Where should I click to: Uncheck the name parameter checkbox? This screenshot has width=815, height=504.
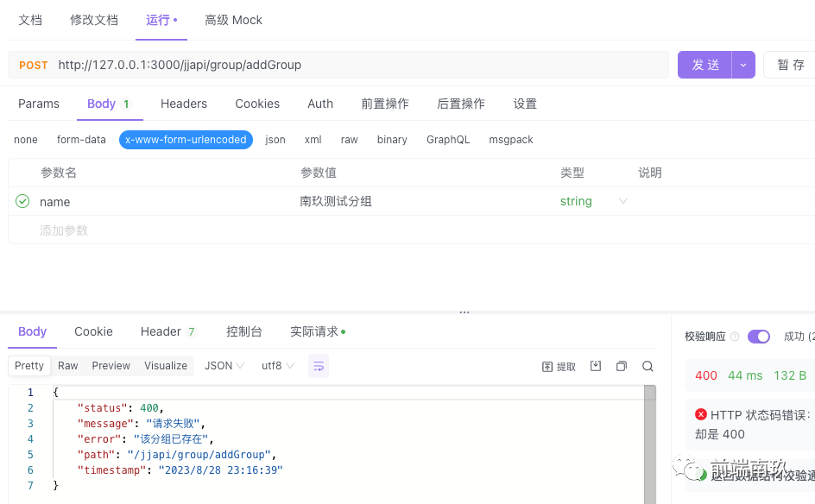(x=22, y=201)
